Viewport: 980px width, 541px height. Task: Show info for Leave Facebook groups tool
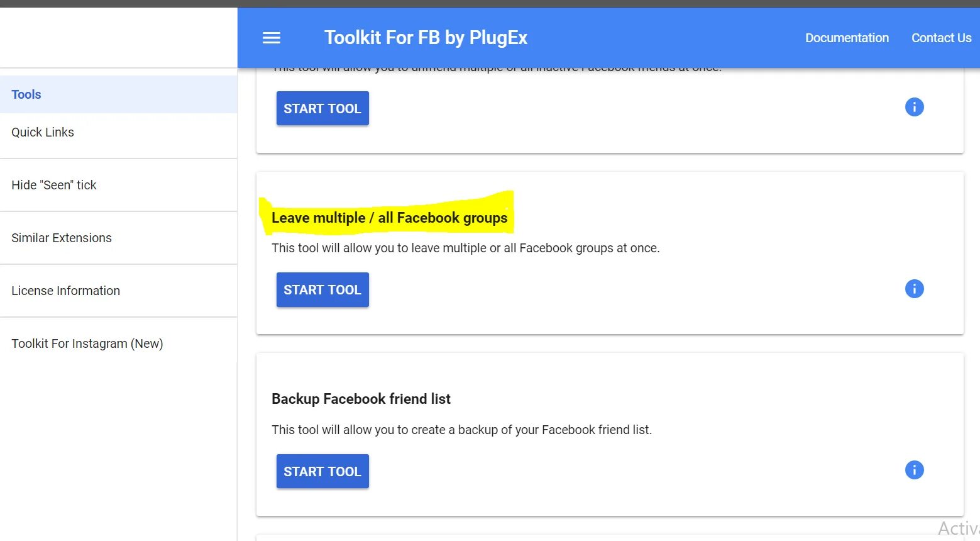pos(914,289)
